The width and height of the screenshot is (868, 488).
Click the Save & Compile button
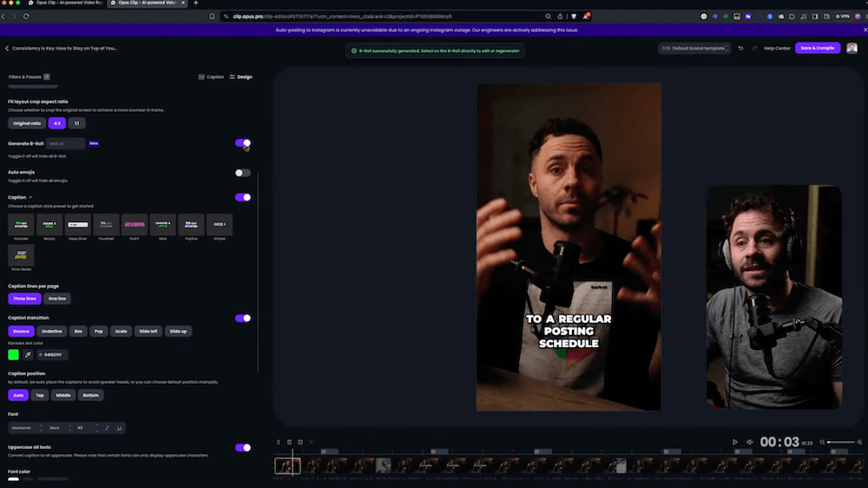click(818, 48)
